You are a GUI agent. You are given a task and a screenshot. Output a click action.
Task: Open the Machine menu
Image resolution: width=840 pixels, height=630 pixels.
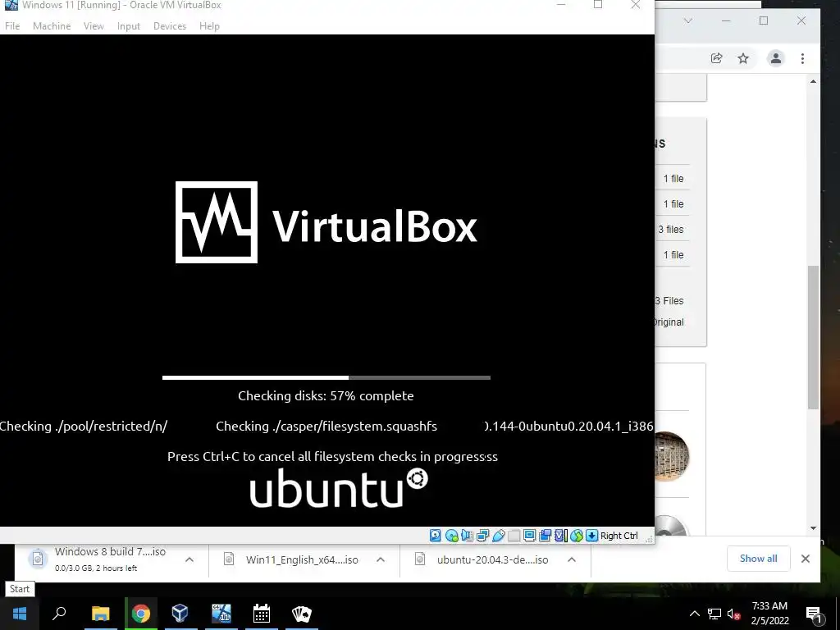click(x=52, y=25)
